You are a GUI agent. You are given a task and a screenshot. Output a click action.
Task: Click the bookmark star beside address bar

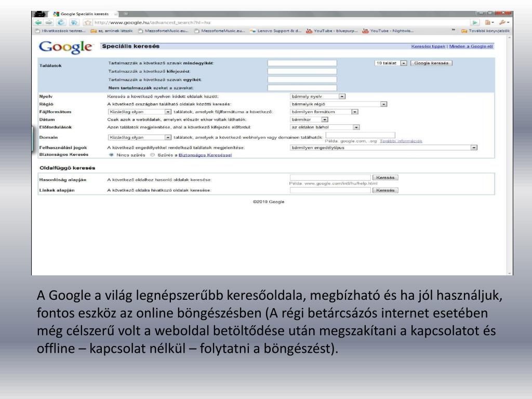pyautogui.click(x=88, y=22)
